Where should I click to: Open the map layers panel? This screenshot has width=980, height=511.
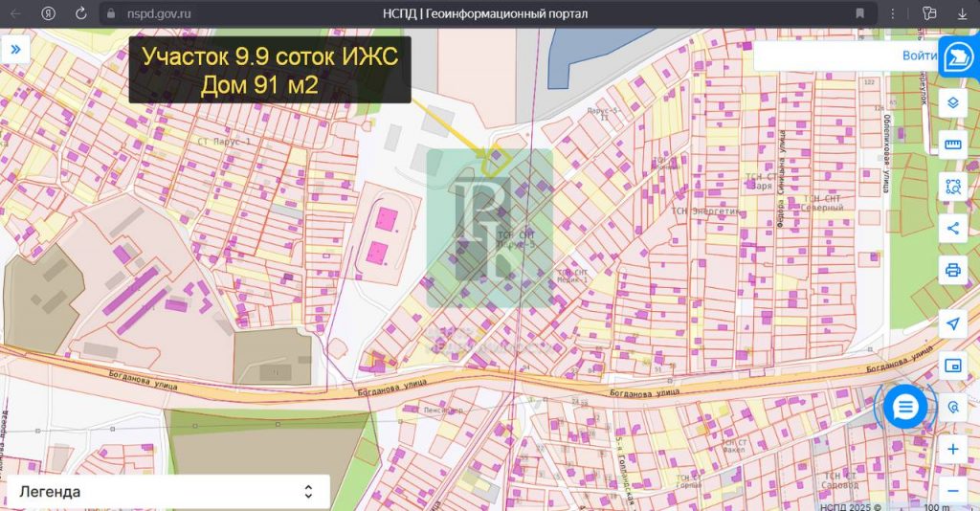tap(952, 102)
